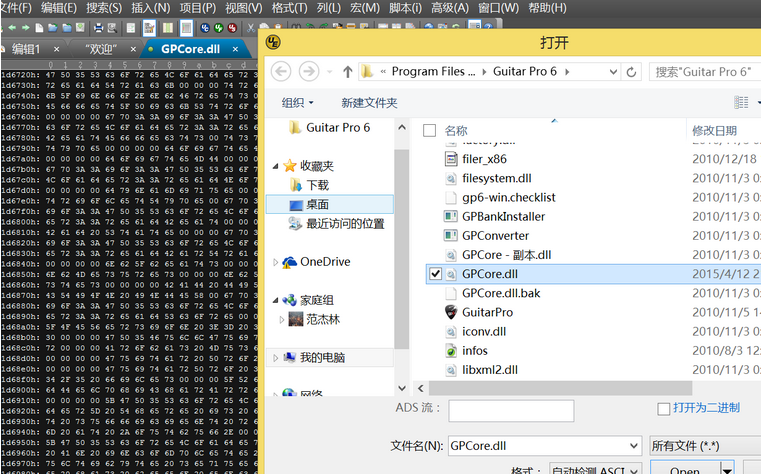Viewport: 763px width, 474px height.
Task: Open the address bar history dropdown
Action: tap(613, 72)
